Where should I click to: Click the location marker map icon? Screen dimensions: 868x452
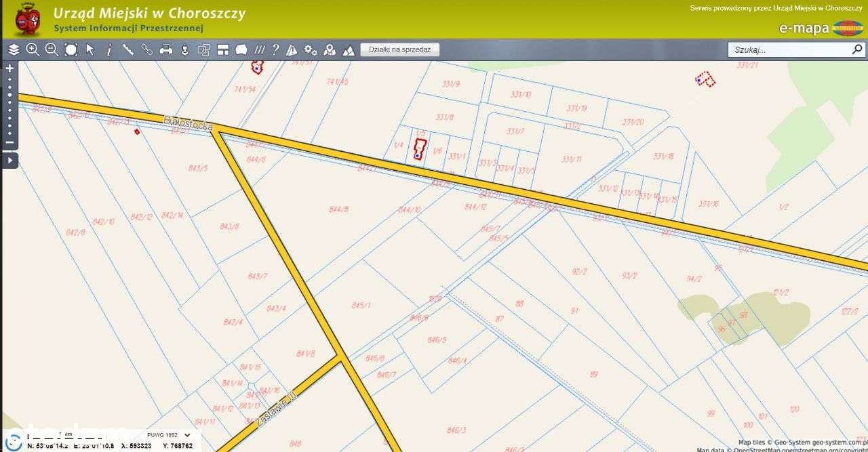pyautogui.click(x=330, y=49)
